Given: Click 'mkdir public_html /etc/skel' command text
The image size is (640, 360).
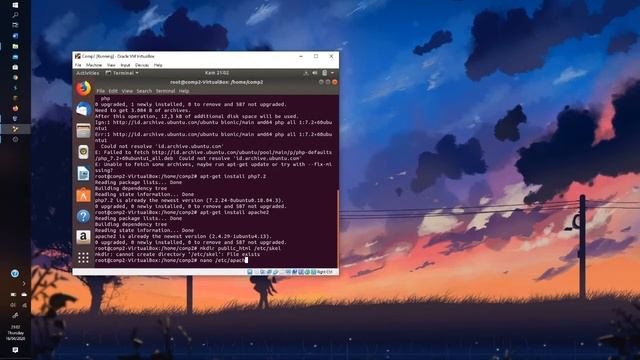Looking at the screenshot, I should point(240,248).
